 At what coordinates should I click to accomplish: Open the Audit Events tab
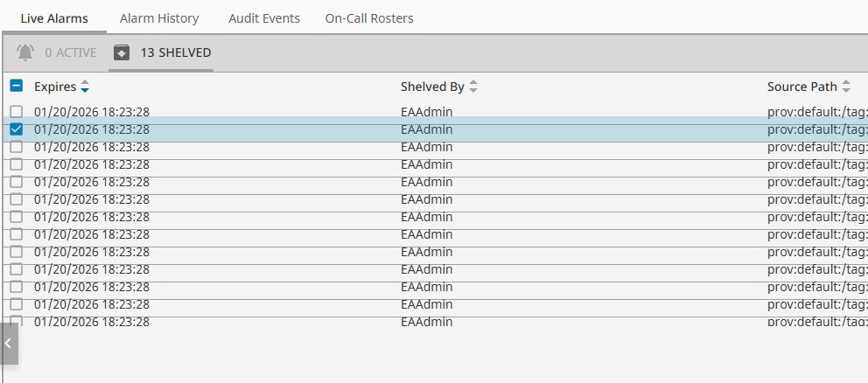tap(264, 17)
